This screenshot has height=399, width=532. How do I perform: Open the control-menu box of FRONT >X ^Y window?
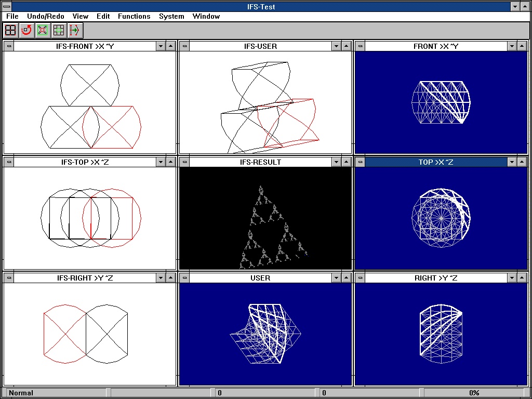coord(360,46)
